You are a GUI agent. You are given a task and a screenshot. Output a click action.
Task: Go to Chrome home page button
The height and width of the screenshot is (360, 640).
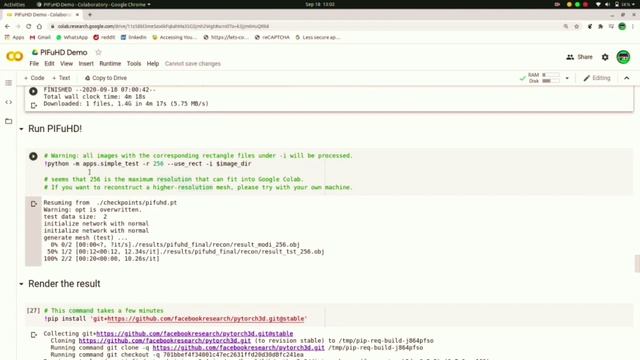click(x=39, y=26)
